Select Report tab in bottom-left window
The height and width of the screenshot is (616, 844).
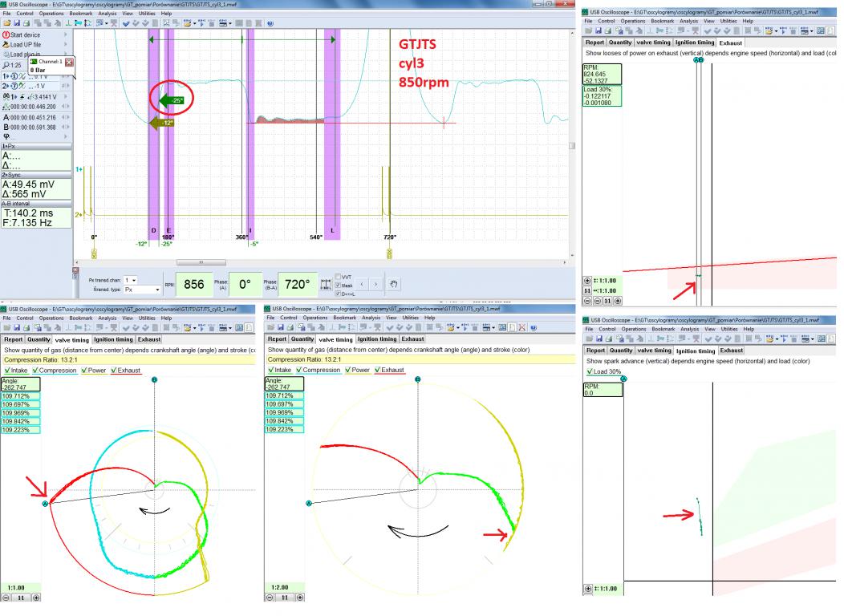(14, 339)
